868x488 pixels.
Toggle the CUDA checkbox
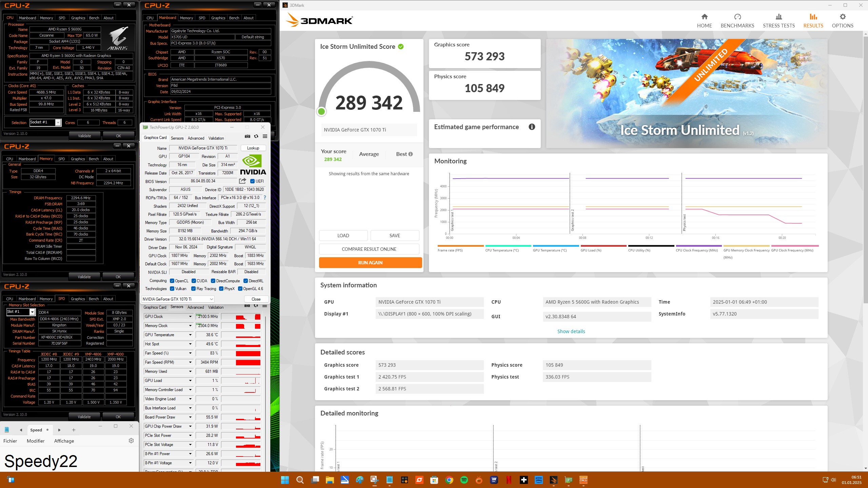pos(194,281)
